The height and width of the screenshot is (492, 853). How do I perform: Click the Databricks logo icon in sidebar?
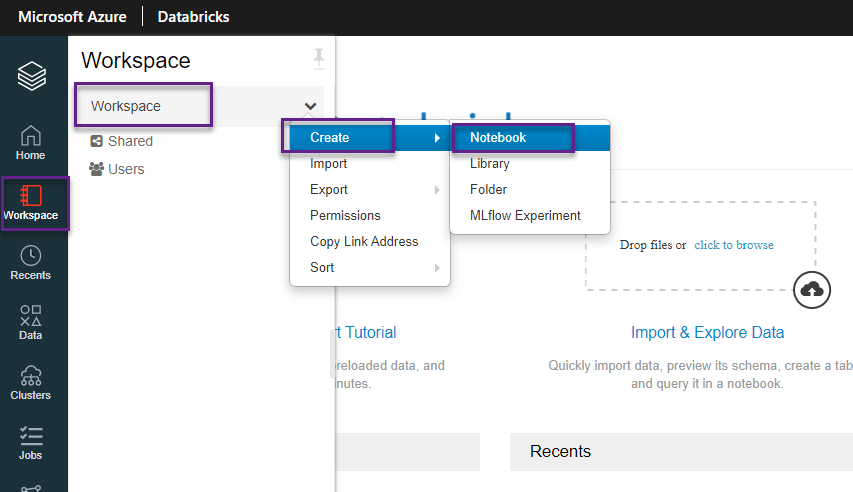click(32, 76)
